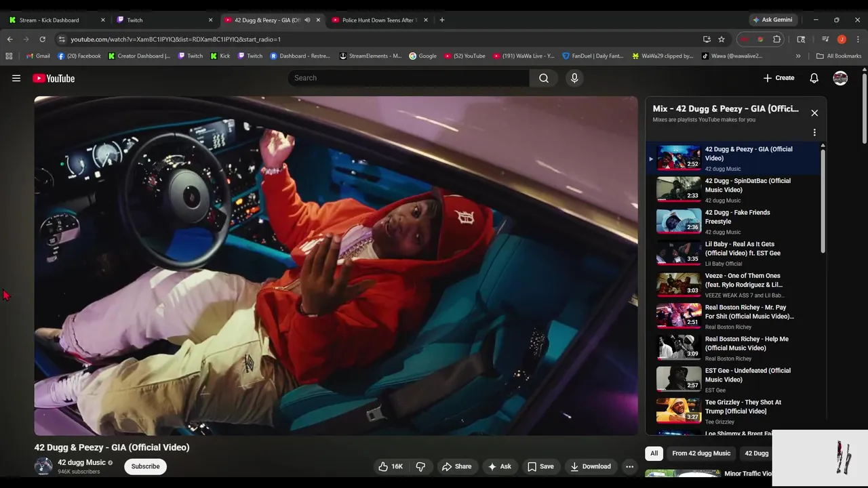Expand the hidden bookmarks overflow chevron
868x488 pixels.
pyautogui.click(x=798, y=56)
